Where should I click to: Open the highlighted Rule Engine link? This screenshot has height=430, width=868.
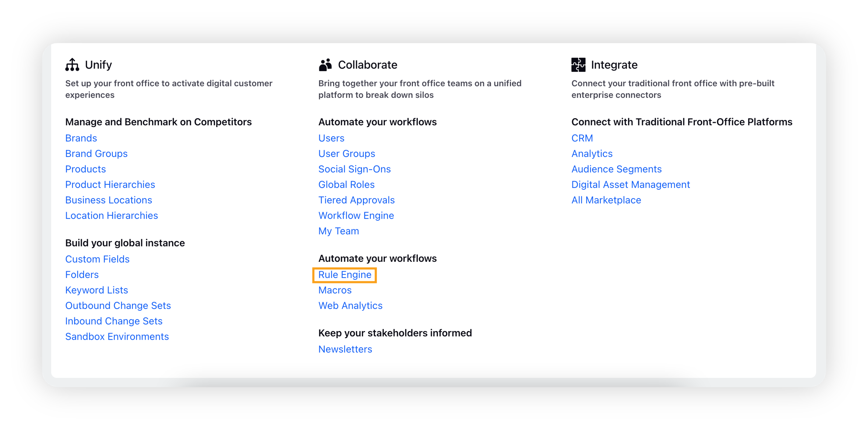pos(345,275)
